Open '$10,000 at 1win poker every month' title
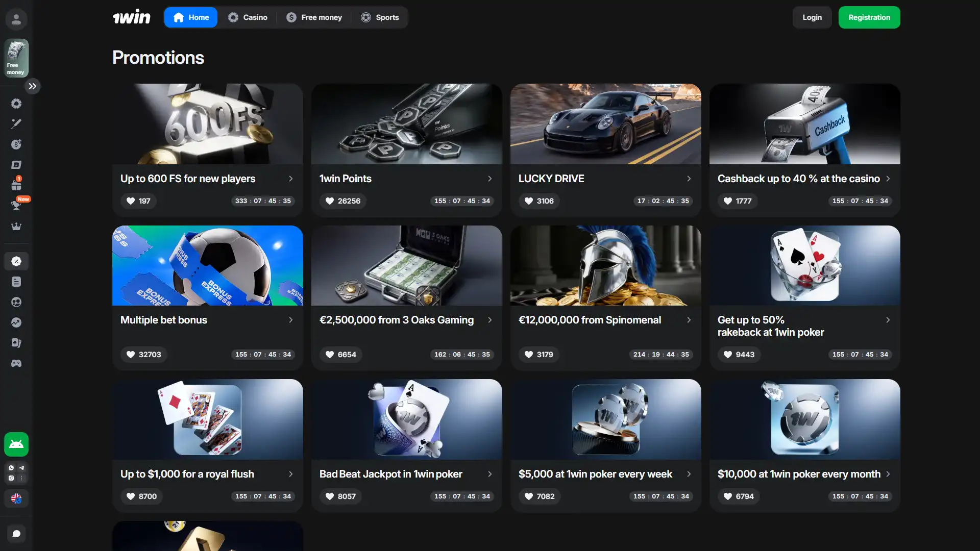 pos(799,474)
